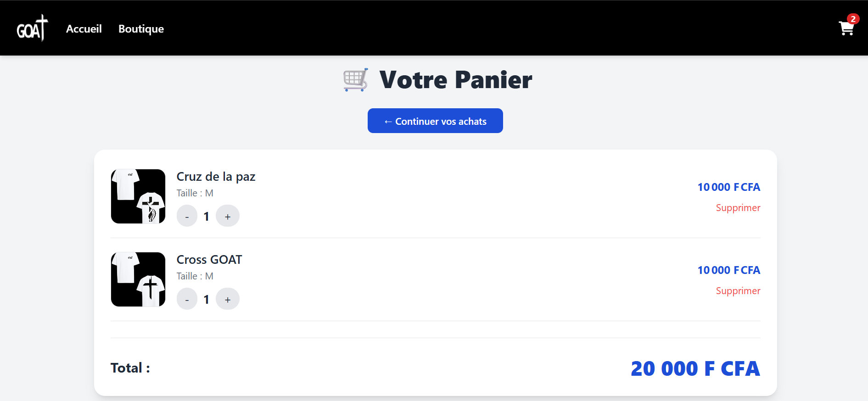
Task: Remove Cruz de la paz via Supprimer
Action: tap(738, 208)
